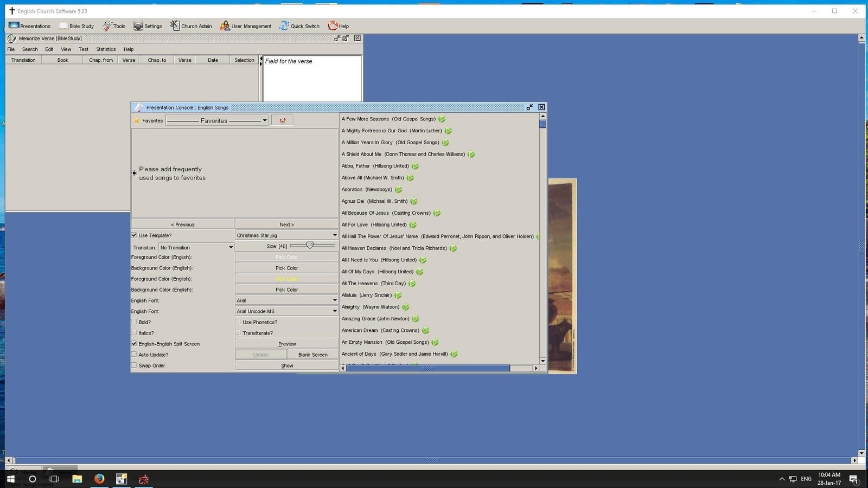Click green arrow beside Adoration (Newsboys)
The height and width of the screenshot is (488, 868).
(398, 190)
